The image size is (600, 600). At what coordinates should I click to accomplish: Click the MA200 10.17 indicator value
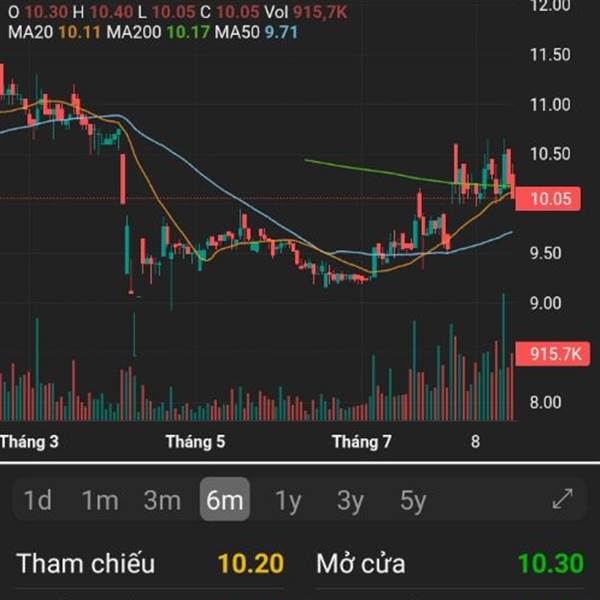[x=158, y=32]
